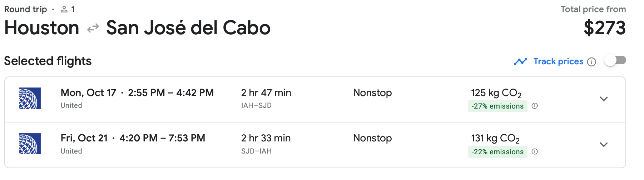Click the IAH–SJD route label
644x180 pixels.
click(x=256, y=105)
